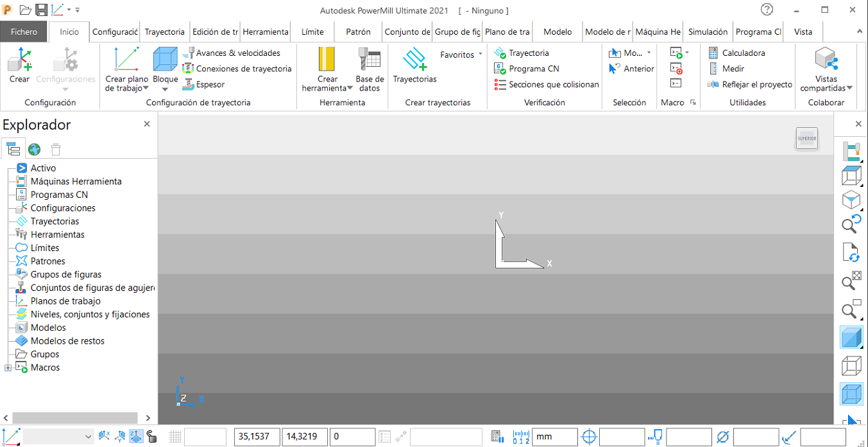Click the refresh document icon in view toolbar
The width and height of the screenshot is (868, 447).
click(x=851, y=252)
